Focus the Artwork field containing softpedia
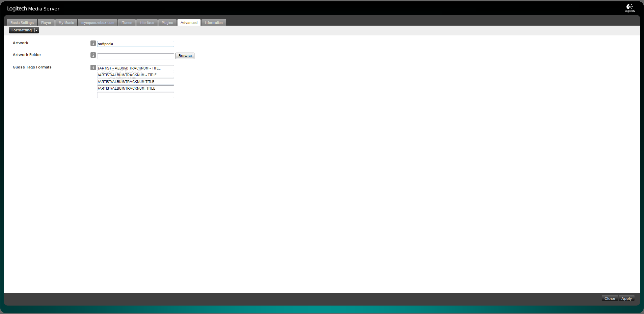 coord(136,44)
